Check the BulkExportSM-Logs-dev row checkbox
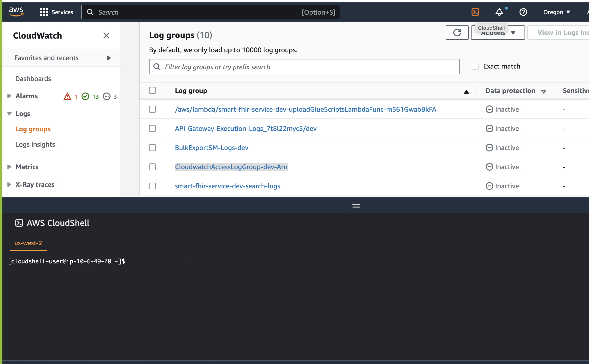 point(152,148)
